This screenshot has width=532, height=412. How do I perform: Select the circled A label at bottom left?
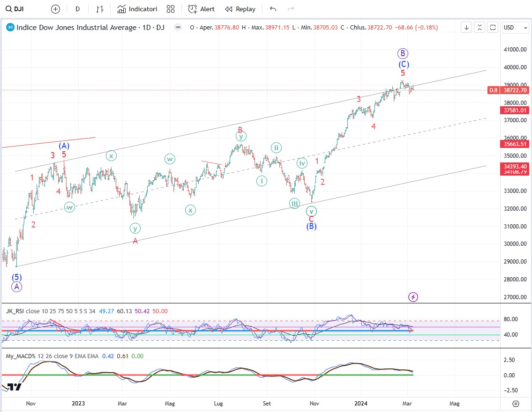tap(16, 287)
